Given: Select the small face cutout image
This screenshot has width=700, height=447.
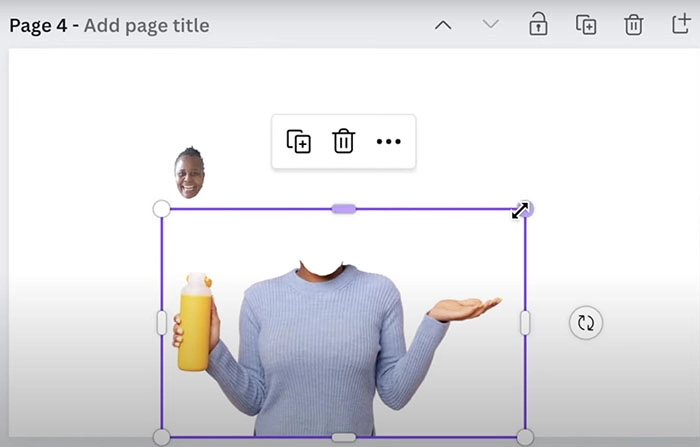Looking at the screenshot, I should point(189,172).
